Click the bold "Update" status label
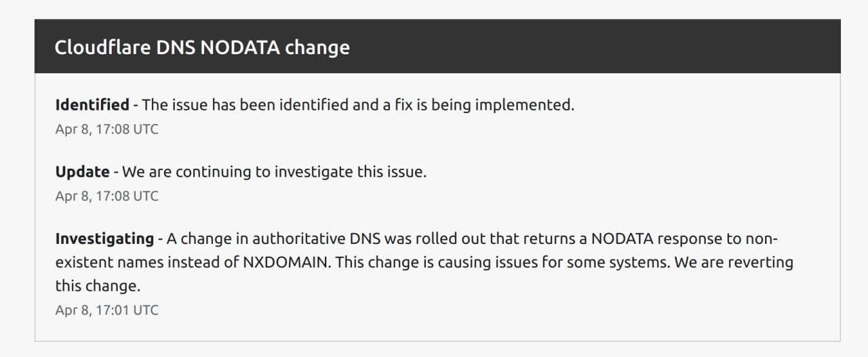Screen dimensions: 868x357 coord(82,172)
